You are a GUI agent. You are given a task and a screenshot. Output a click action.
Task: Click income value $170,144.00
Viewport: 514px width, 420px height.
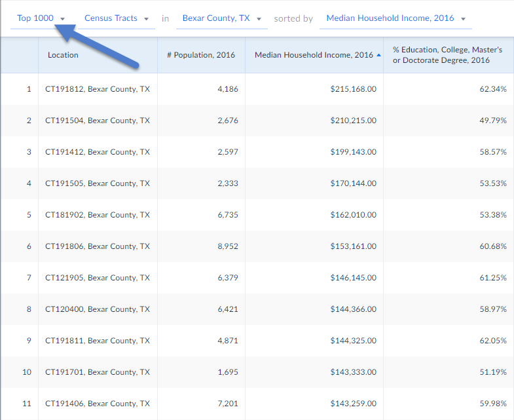coord(354,183)
